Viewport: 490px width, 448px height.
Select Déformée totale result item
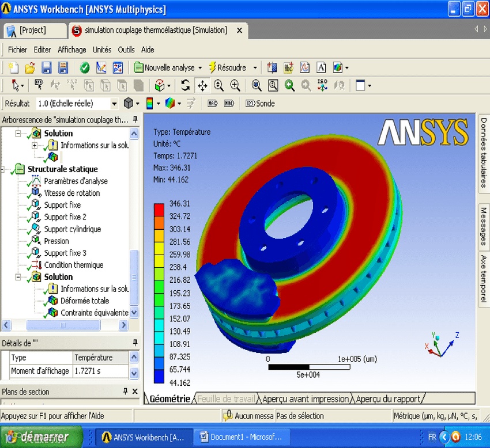click(x=85, y=301)
